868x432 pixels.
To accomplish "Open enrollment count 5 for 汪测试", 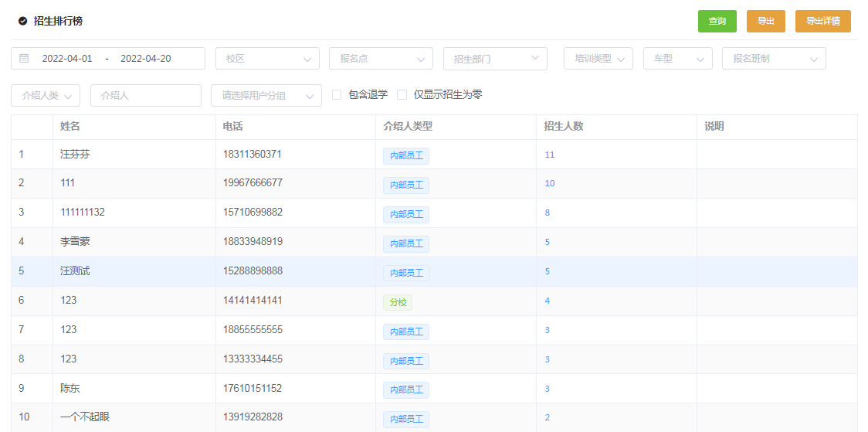I will 548,271.
